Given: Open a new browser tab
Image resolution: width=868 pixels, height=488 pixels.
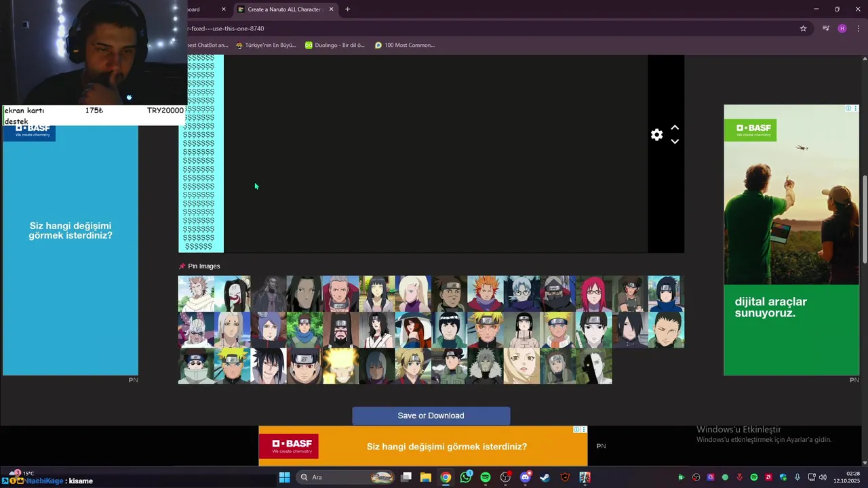Looking at the screenshot, I should [347, 9].
